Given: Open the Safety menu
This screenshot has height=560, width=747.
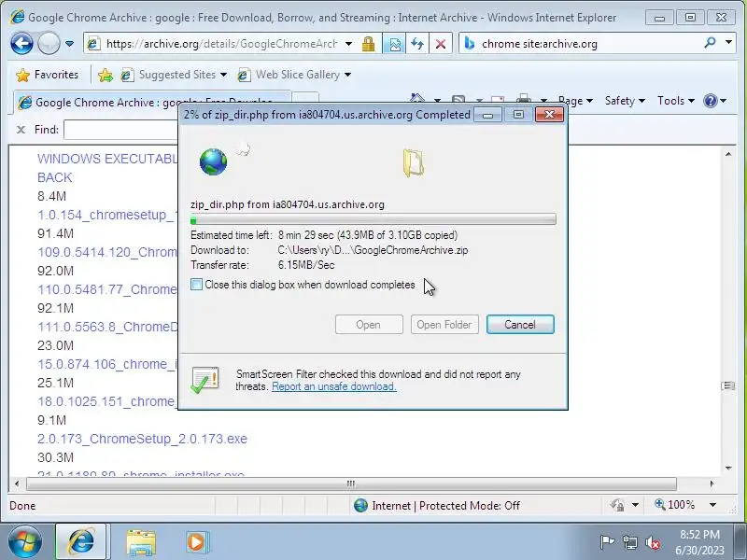Looking at the screenshot, I should pyautogui.click(x=625, y=101).
